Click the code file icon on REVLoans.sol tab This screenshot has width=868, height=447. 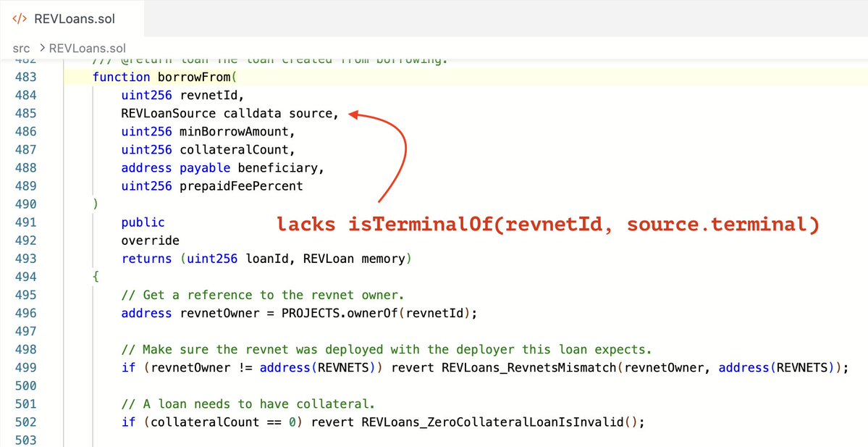20,18
